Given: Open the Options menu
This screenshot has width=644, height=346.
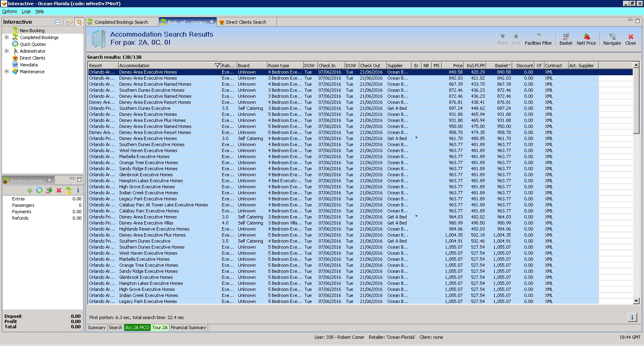Looking at the screenshot, I should [x=10, y=11].
